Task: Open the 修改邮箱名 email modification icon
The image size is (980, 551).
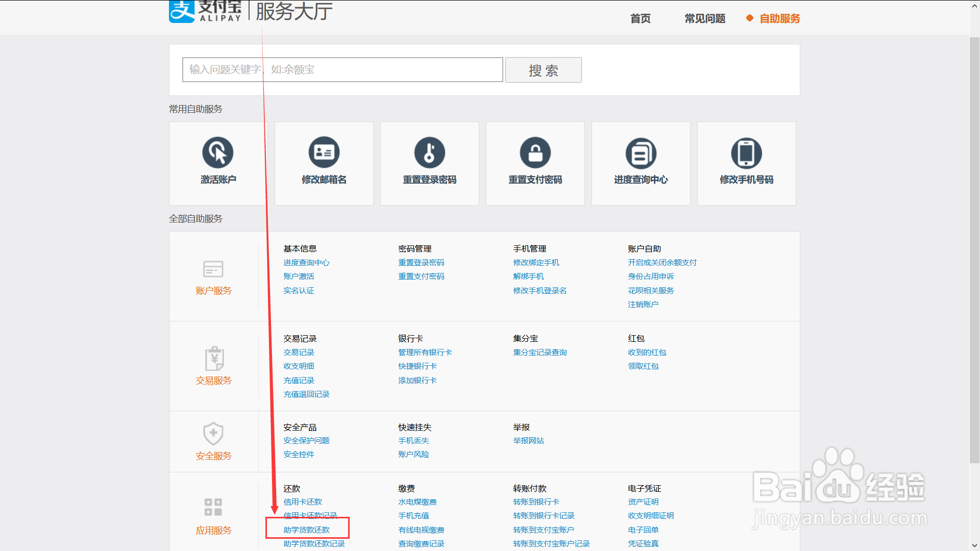Action: coord(324,152)
